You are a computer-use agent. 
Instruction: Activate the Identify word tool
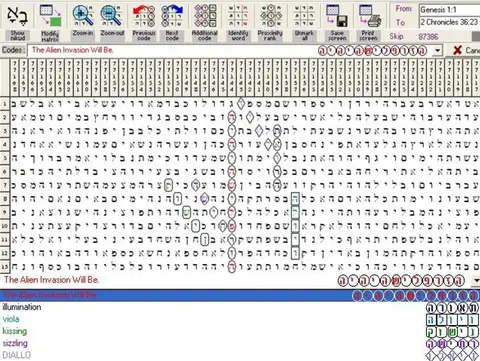coord(238,16)
